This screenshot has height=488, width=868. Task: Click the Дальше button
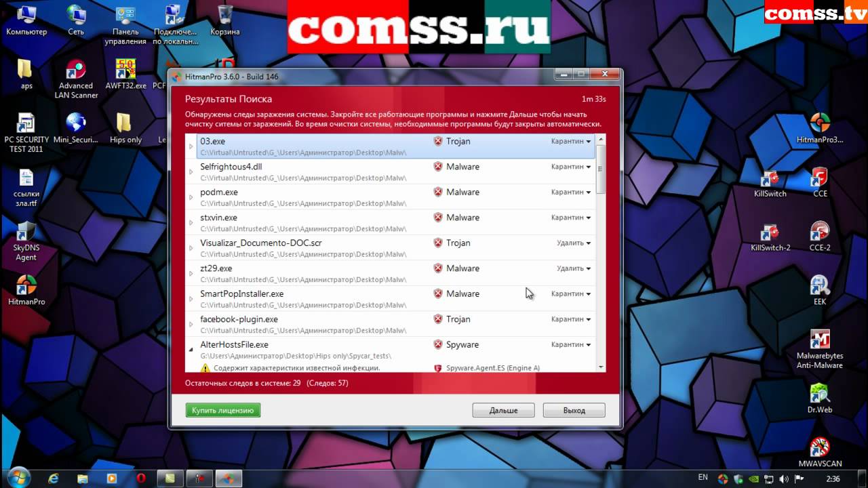pyautogui.click(x=504, y=410)
